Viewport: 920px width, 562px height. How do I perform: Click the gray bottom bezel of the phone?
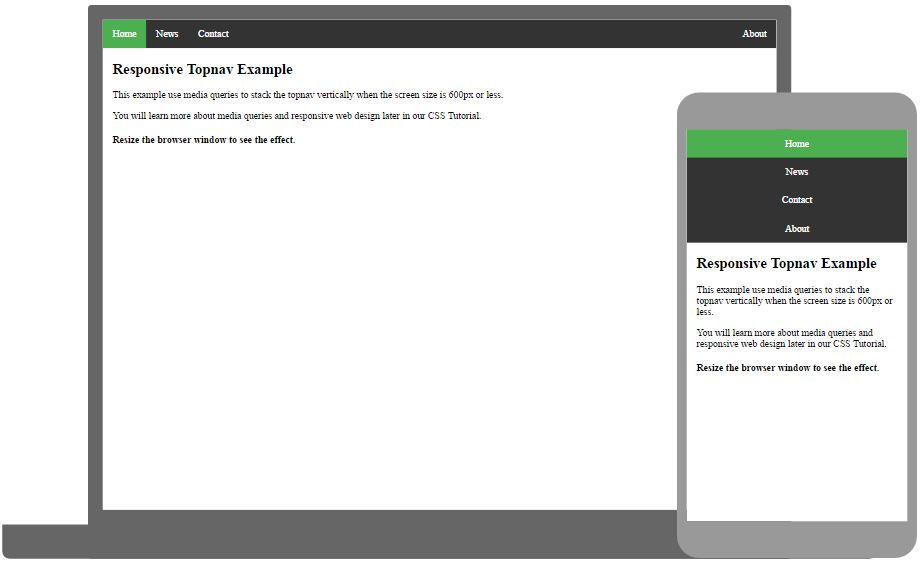point(796,539)
